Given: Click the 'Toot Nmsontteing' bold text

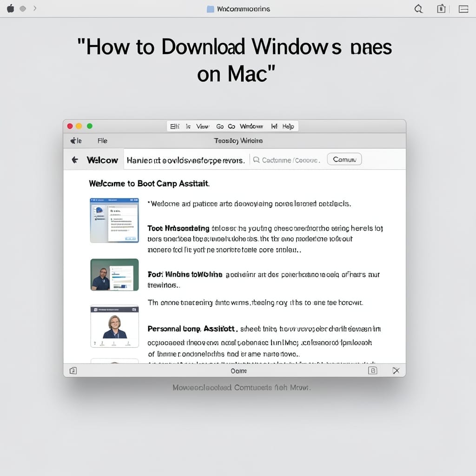Looking at the screenshot, I should [x=178, y=228].
